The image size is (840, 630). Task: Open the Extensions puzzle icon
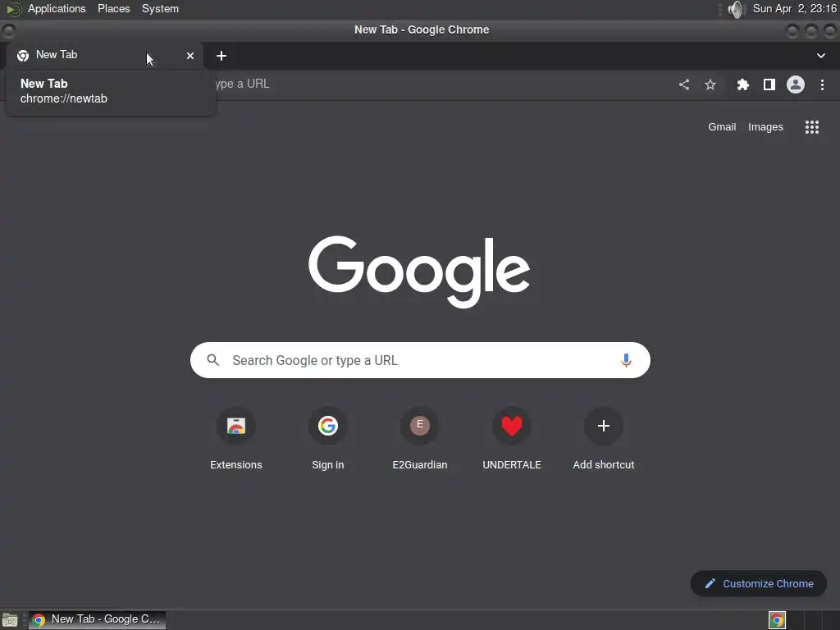[x=742, y=84]
